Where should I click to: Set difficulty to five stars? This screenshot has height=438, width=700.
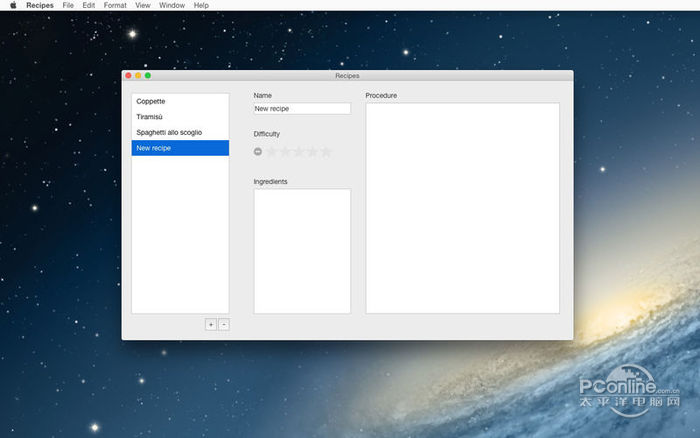click(x=326, y=152)
